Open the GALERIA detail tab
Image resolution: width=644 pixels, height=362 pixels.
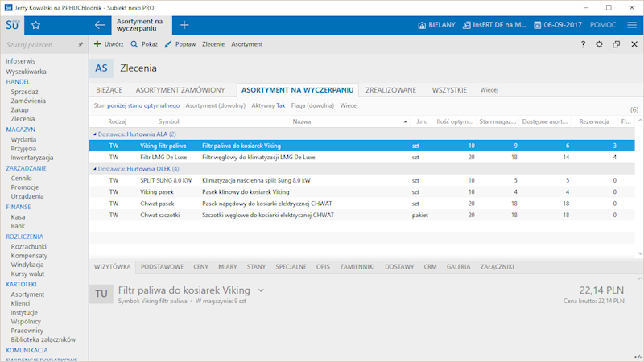pyautogui.click(x=458, y=267)
